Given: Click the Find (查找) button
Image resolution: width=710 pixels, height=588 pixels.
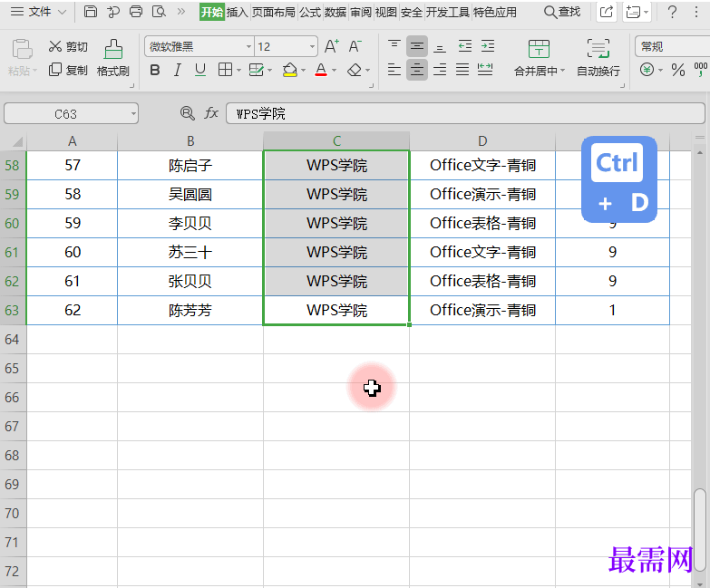Looking at the screenshot, I should (x=562, y=12).
